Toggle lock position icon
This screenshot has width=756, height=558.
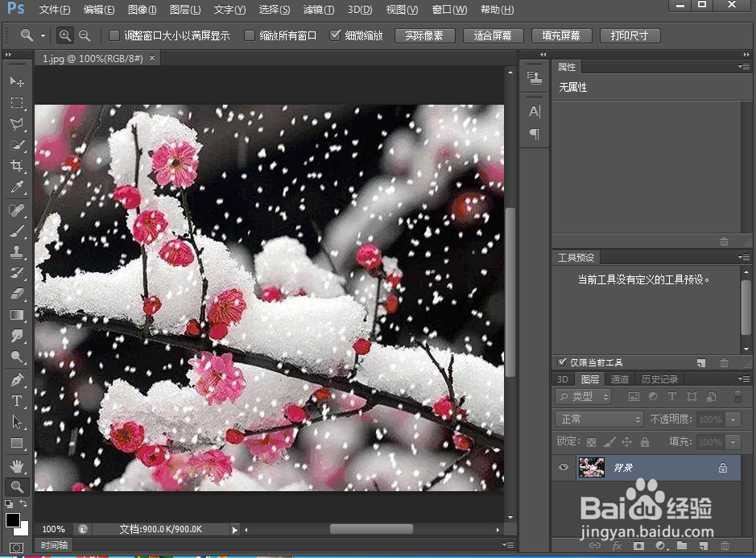pos(627,442)
